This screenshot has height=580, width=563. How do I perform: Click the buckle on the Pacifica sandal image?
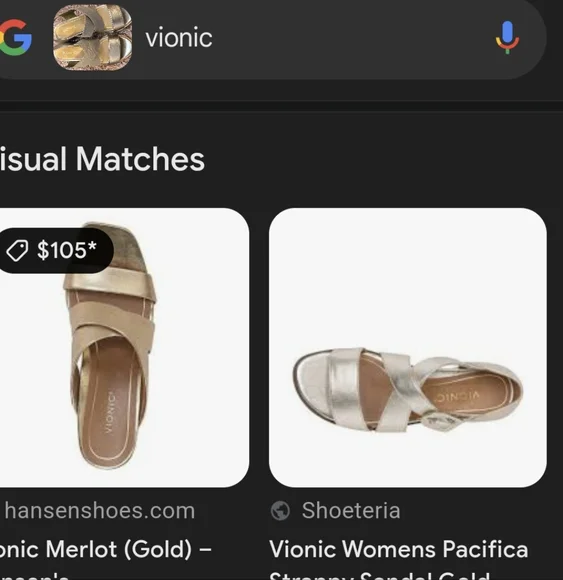(x=442, y=422)
